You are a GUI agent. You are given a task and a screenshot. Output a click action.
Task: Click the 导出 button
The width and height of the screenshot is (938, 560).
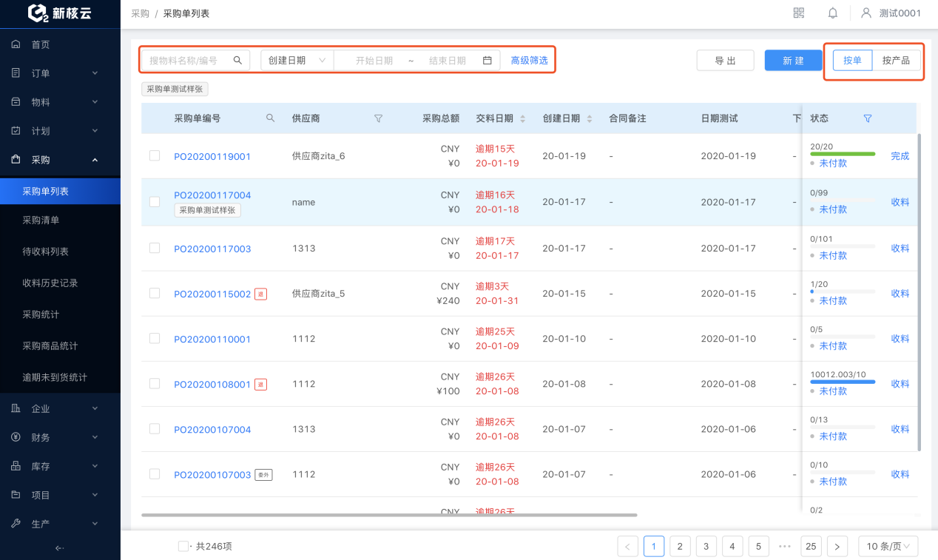(x=726, y=61)
